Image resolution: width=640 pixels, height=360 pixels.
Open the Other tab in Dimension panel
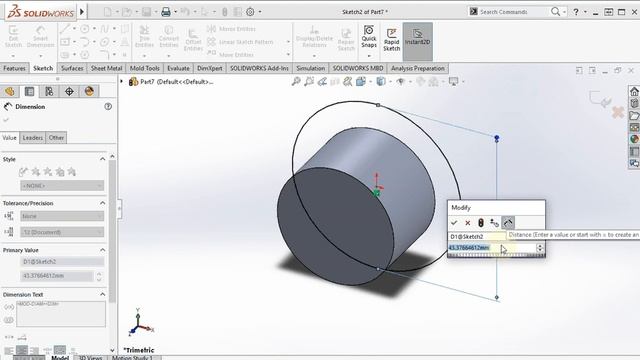point(56,138)
